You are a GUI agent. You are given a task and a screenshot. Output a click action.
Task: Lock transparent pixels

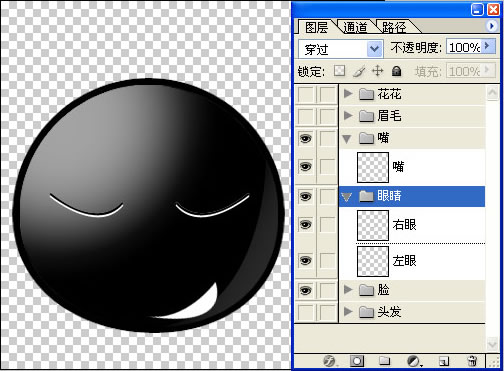click(x=339, y=71)
